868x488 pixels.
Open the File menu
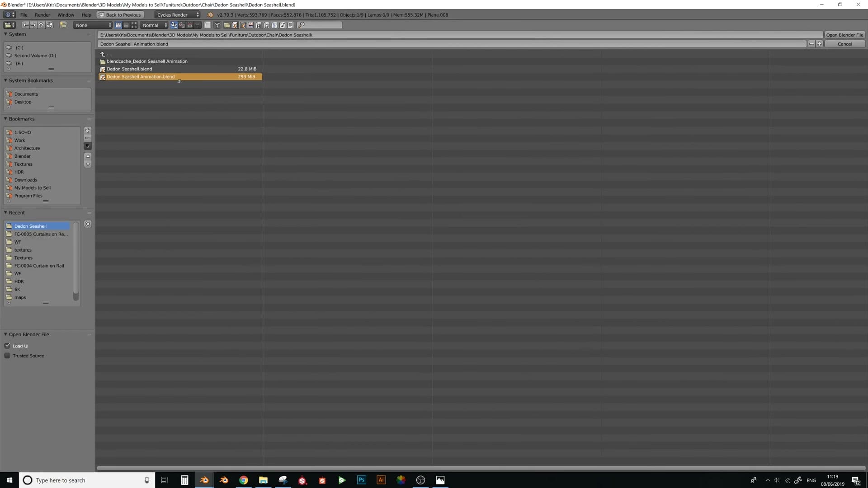24,15
